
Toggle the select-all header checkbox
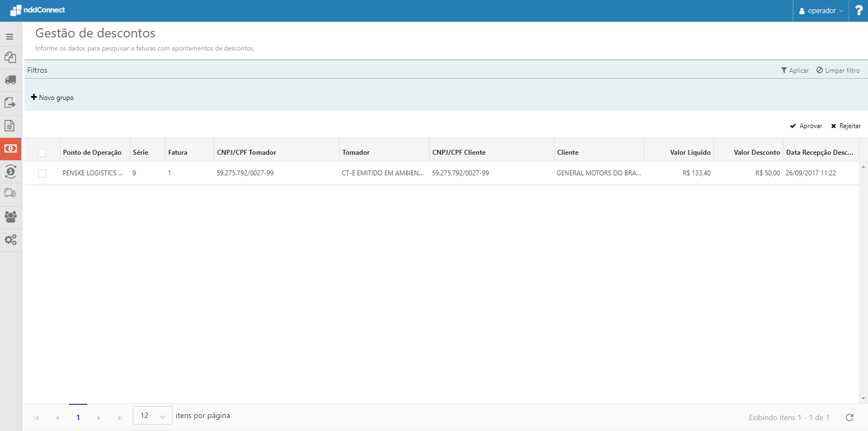point(42,153)
